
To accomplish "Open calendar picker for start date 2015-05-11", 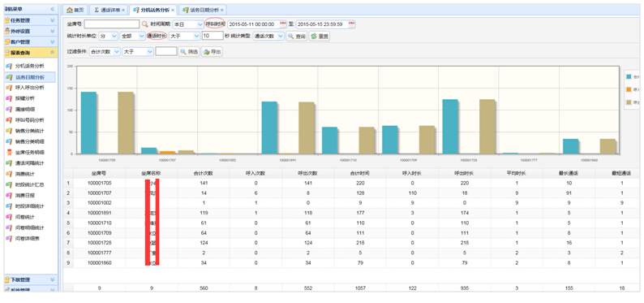I will click(x=283, y=24).
